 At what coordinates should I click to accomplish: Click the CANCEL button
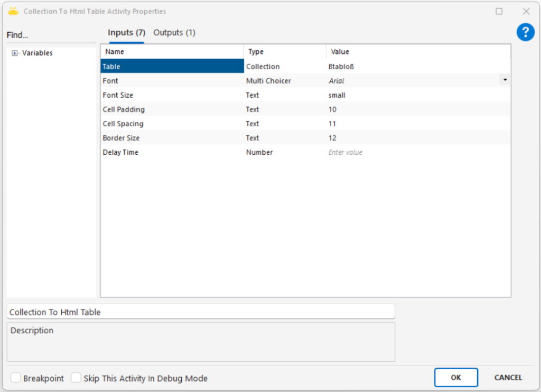pyautogui.click(x=508, y=378)
